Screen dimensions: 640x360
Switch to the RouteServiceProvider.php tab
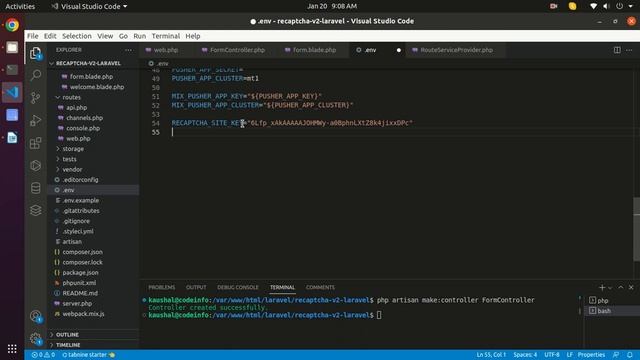point(456,50)
